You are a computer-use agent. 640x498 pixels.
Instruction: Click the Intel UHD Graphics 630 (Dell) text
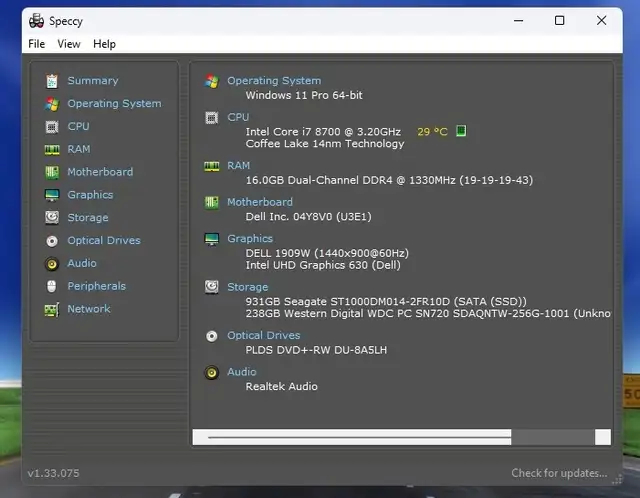pos(323,265)
